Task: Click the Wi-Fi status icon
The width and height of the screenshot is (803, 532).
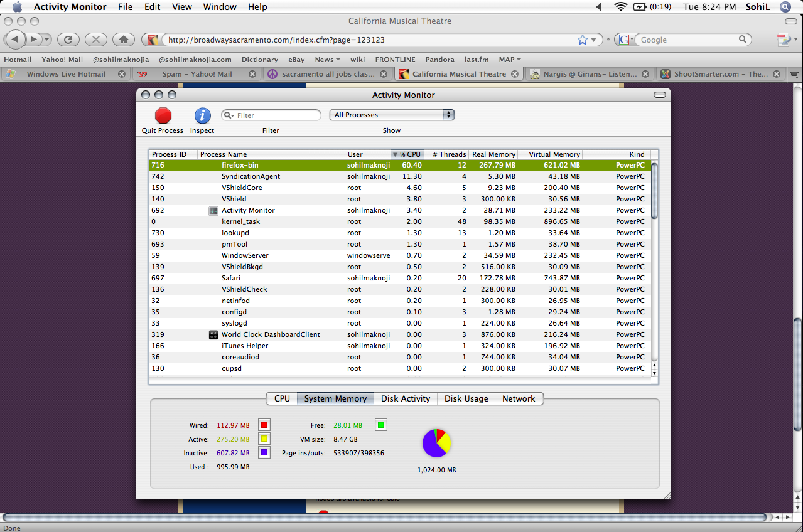Action: (x=621, y=7)
